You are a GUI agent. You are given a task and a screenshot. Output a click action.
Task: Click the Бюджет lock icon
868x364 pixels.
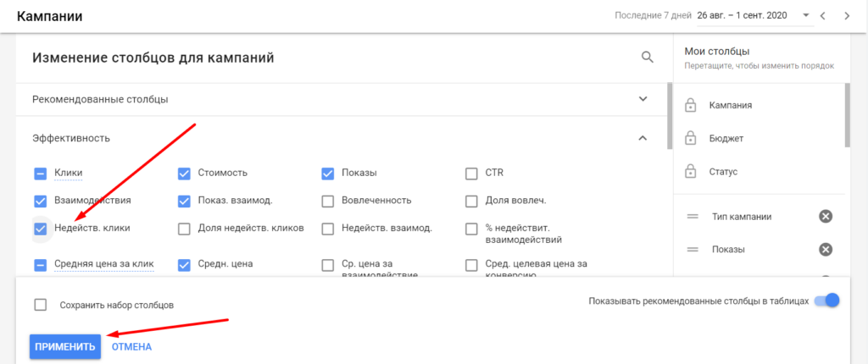690,138
